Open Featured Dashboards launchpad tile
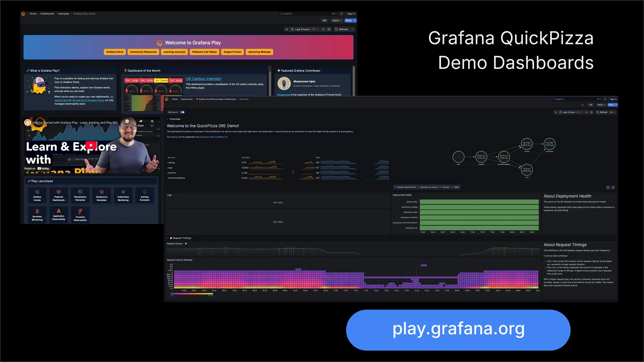The image size is (644, 362). click(58, 195)
